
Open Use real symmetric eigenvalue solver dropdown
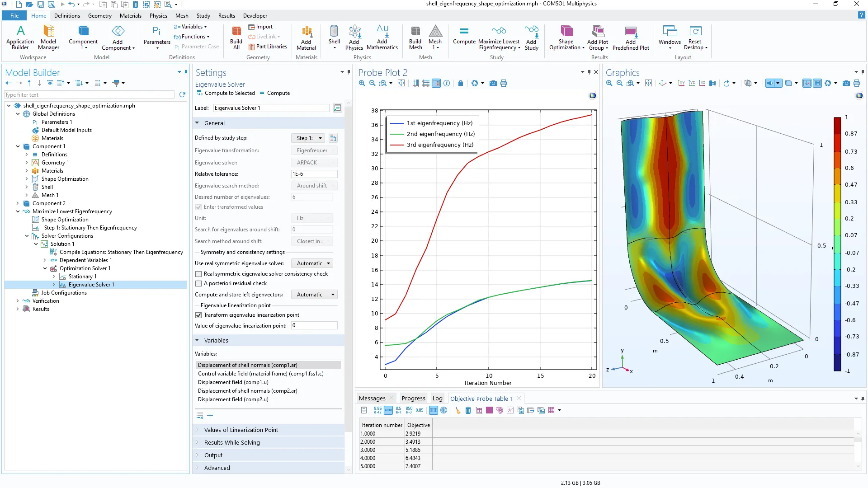[314, 263]
